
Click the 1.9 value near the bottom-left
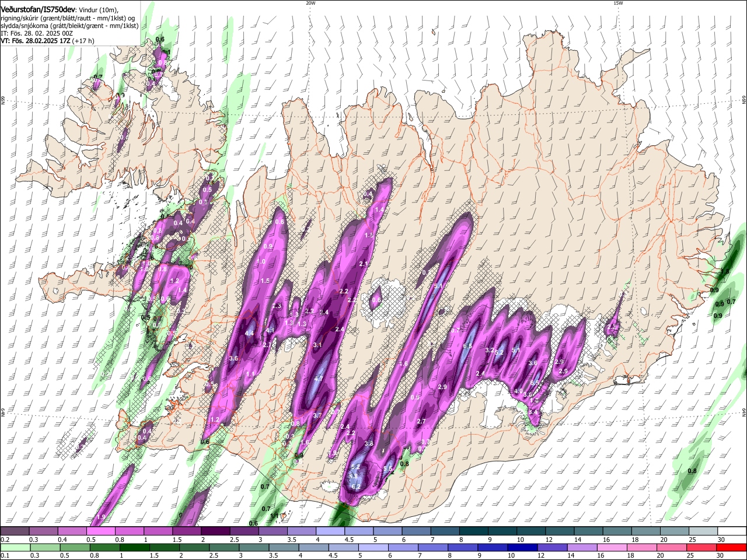101,517
